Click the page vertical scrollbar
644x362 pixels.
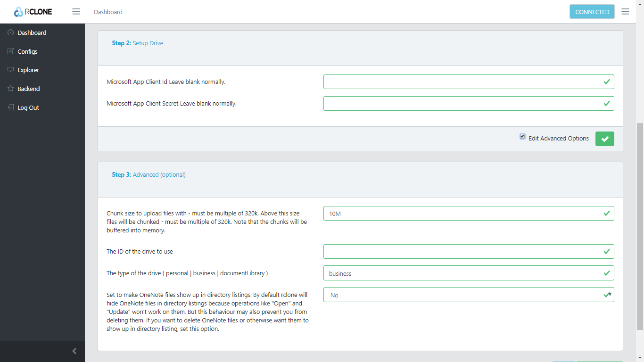coord(640,226)
